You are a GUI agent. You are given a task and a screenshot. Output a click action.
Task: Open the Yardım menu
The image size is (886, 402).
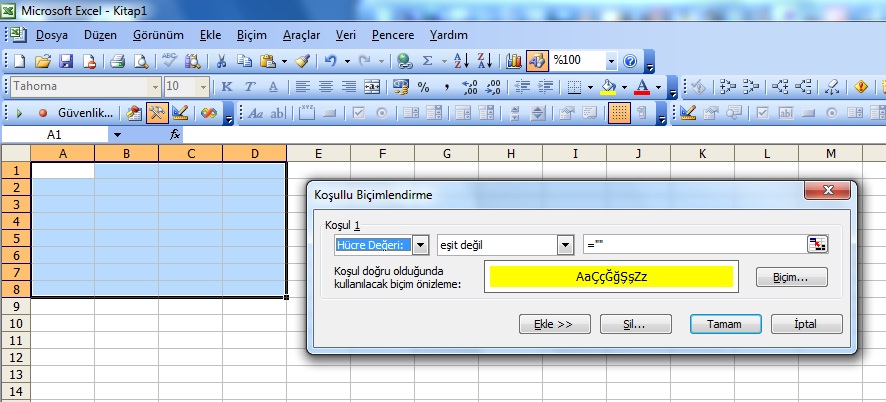pos(449,35)
